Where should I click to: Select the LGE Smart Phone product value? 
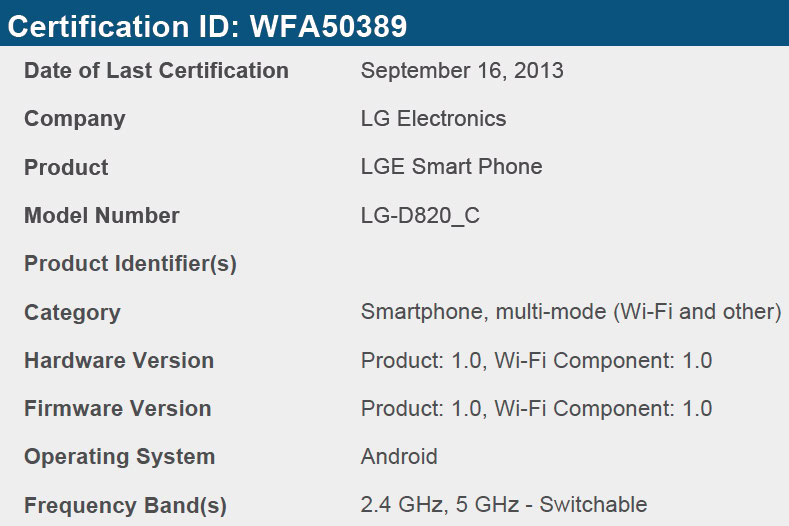[x=451, y=167]
